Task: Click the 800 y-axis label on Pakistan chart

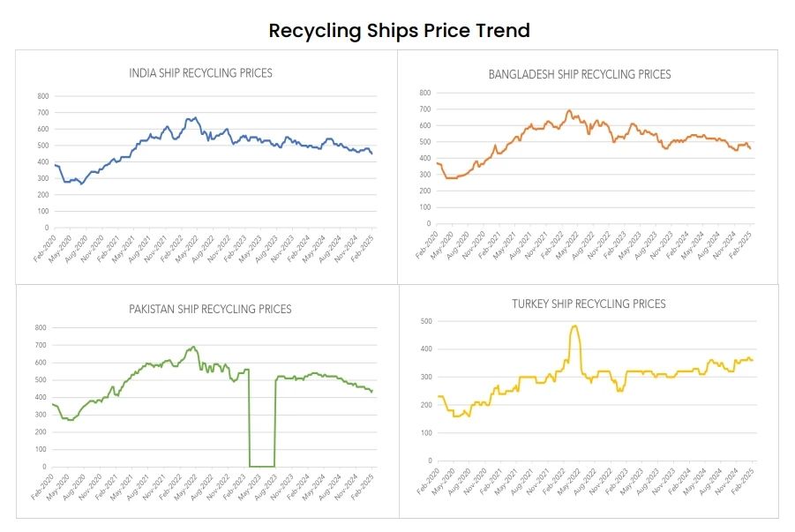Action: click(40, 328)
